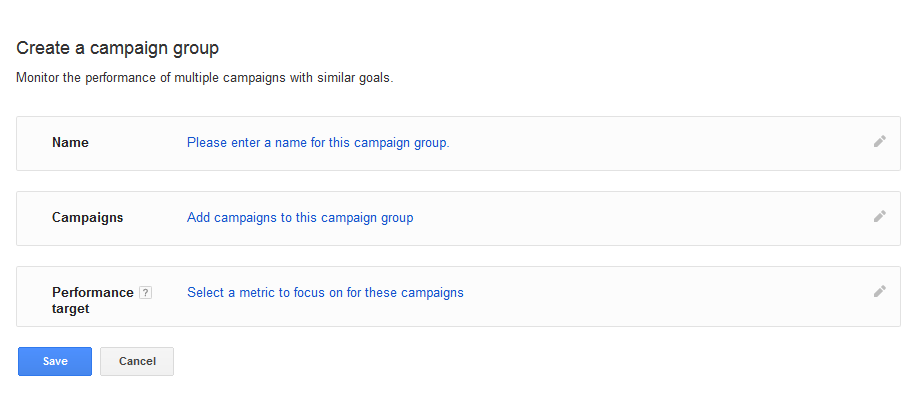Screen dimensions: 923x393
Task: Click the word 'target' under Performance
Action: coord(71,308)
